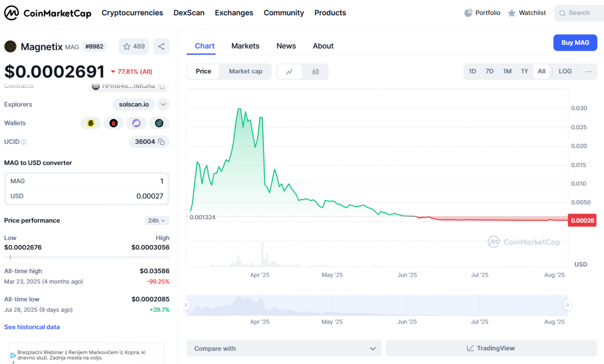Image resolution: width=604 pixels, height=364 pixels.
Task: Click the all-time low $0.0002085 value
Action: pos(150,299)
